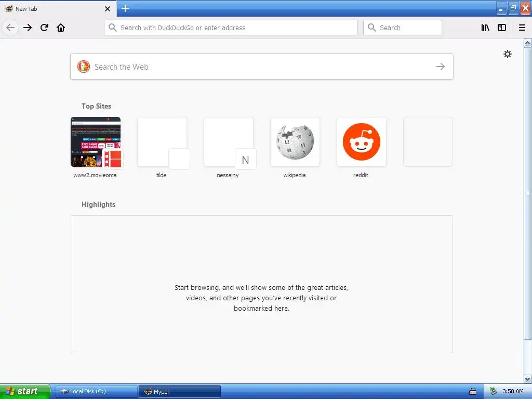Screen dimensions: 532x399
Task: Click the Top Sites heading
Action: tap(96, 106)
